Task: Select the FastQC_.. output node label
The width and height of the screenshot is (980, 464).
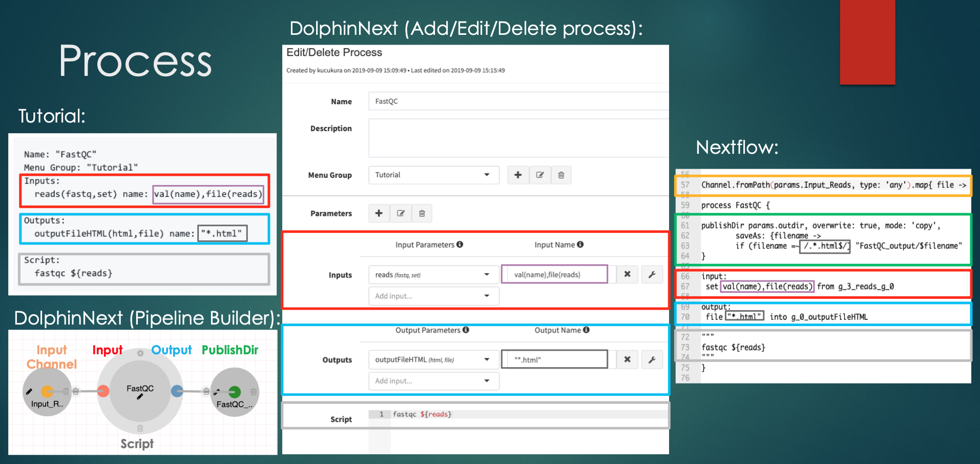Action: (235, 405)
